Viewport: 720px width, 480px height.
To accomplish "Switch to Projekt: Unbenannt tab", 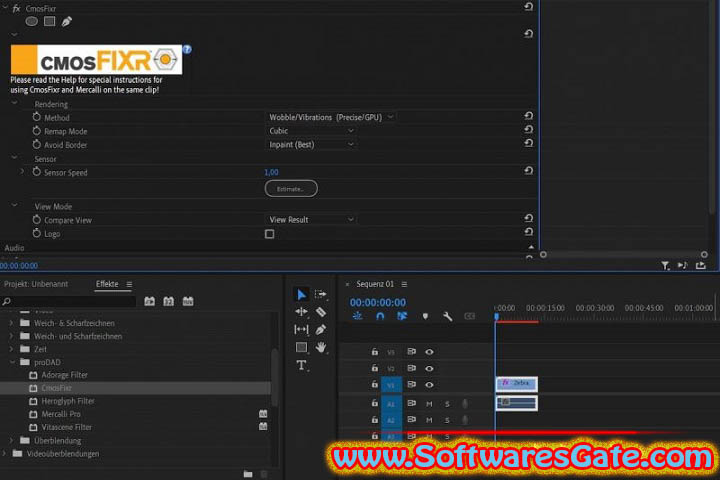I will click(x=36, y=284).
